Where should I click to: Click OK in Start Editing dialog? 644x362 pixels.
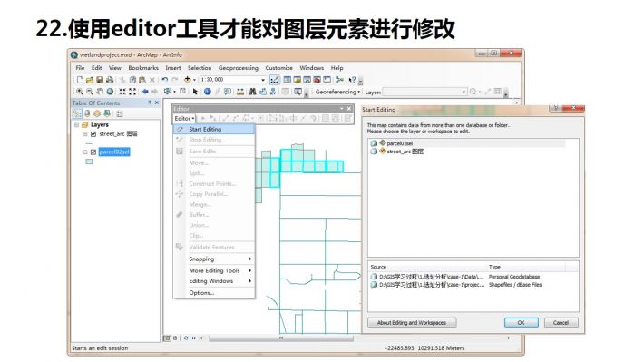522,323
